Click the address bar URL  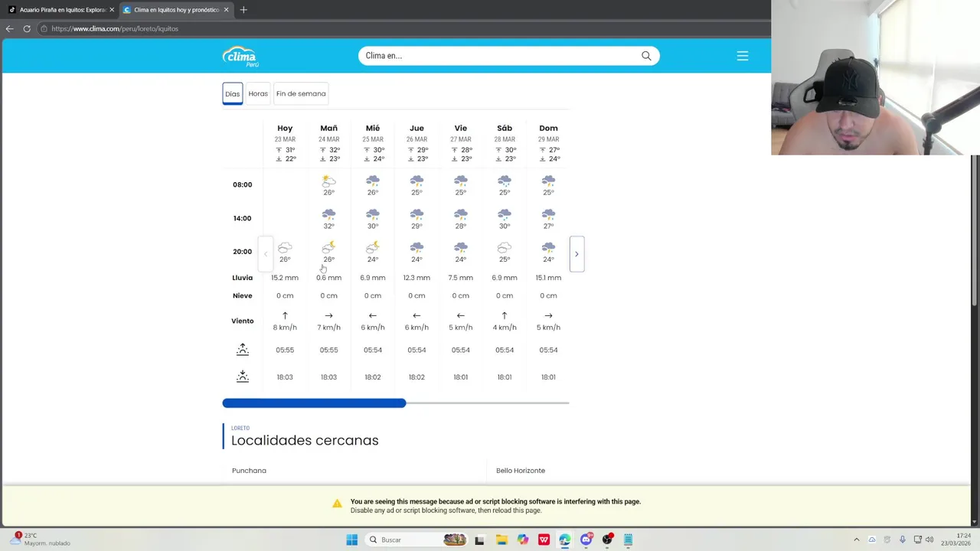click(115, 28)
